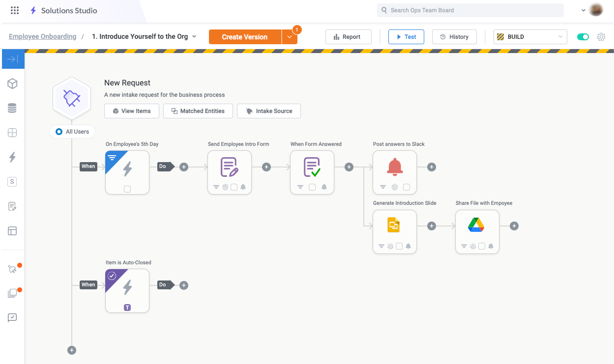Open the Datasets panel in the sidebar
Viewport: 614px width, 364px height.
tap(12, 108)
